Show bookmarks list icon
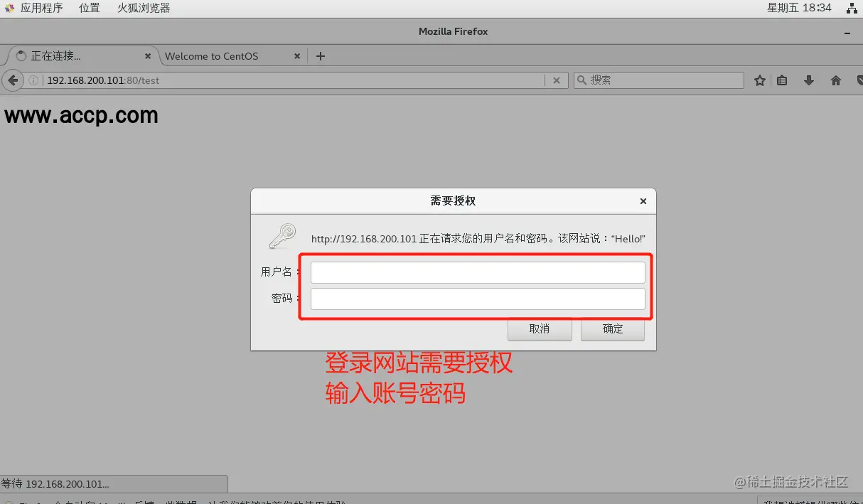The height and width of the screenshot is (504, 863). point(782,80)
